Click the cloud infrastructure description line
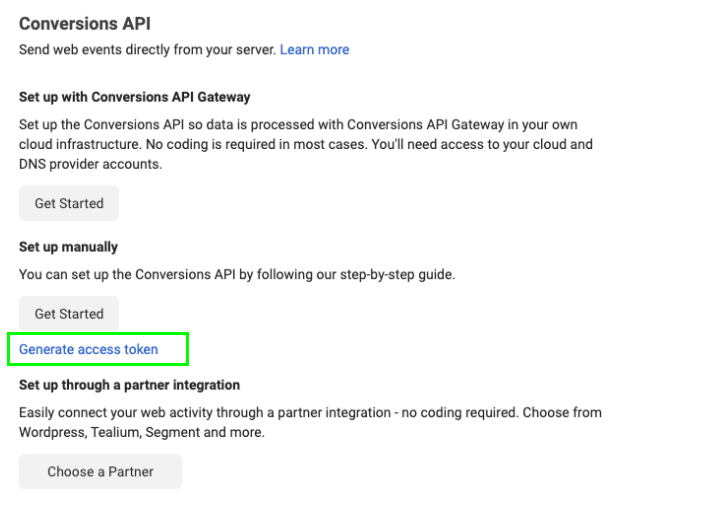Viewport: 710px width, 510px height. click(100, 144)
